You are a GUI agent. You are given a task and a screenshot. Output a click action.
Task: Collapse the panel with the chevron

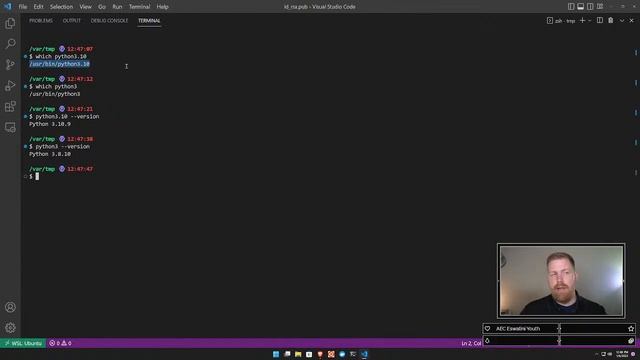pyautogui.click(x=622, y=20)
